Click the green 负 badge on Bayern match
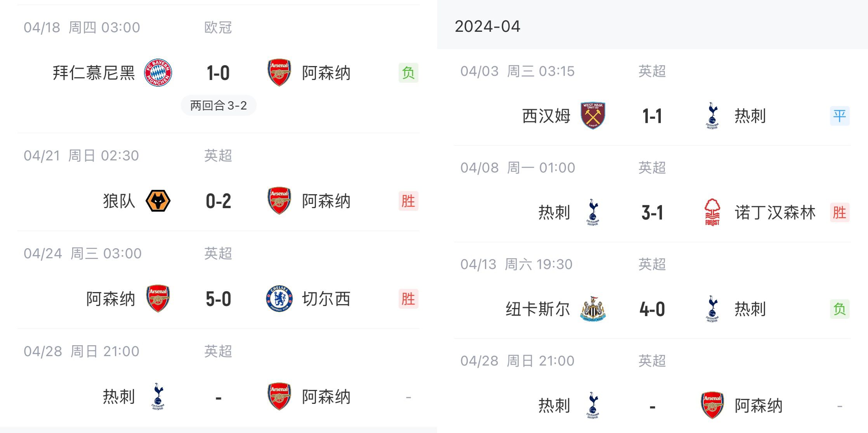 [408, 73]
